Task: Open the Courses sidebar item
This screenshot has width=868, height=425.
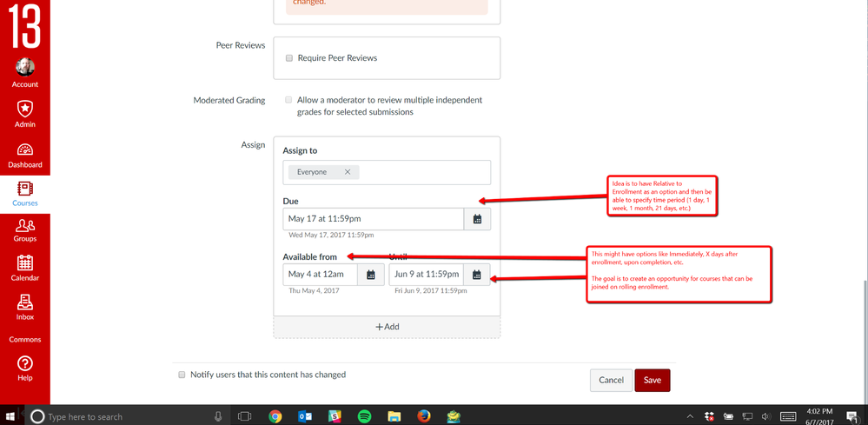Action: [24, 193]
